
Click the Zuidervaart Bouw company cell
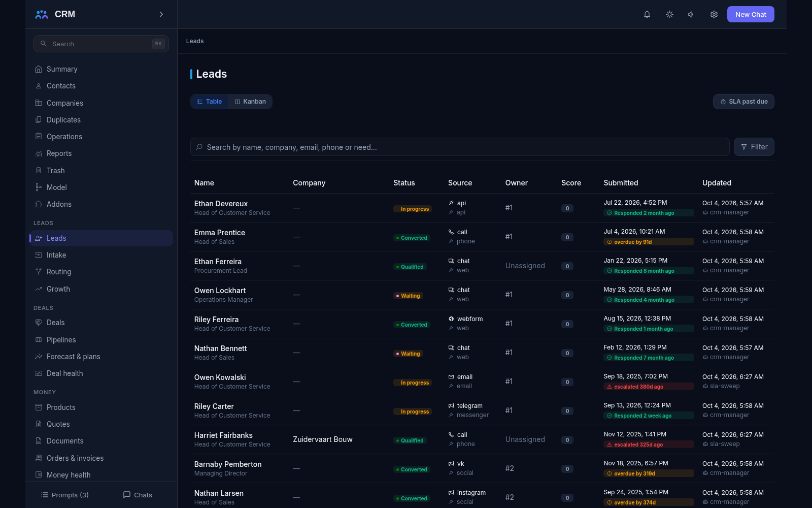click(323, 439)
